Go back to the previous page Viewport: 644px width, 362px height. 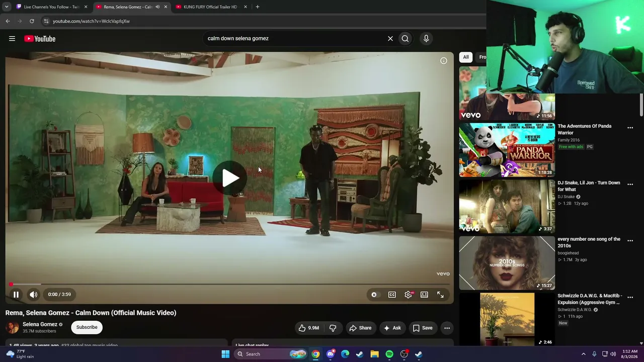[8, 21]
